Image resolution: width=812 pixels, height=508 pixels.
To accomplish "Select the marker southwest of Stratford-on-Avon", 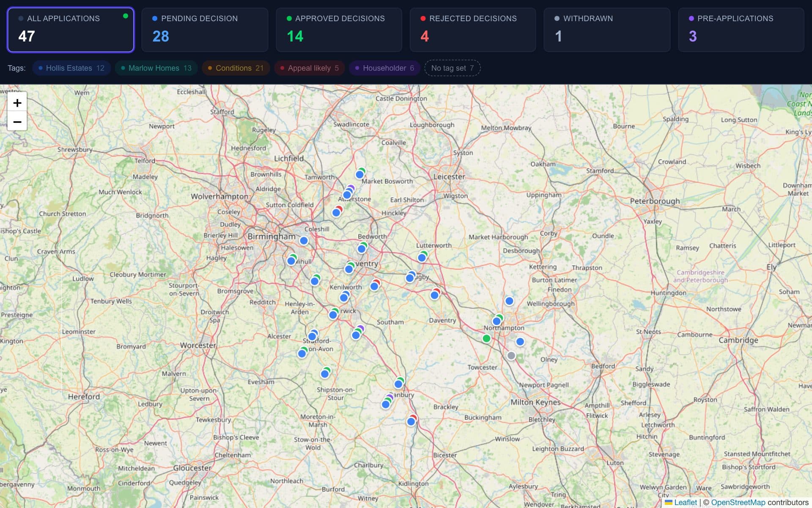I will (302, 353).
